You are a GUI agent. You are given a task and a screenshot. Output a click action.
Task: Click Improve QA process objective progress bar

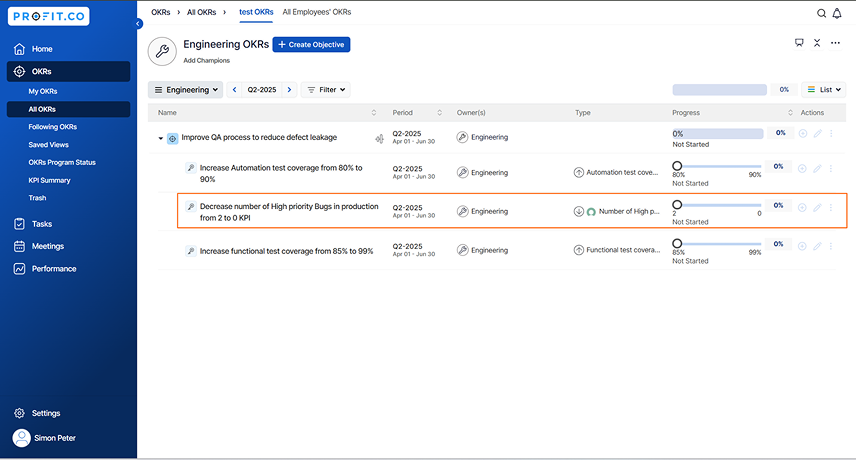tap(718, 134)
